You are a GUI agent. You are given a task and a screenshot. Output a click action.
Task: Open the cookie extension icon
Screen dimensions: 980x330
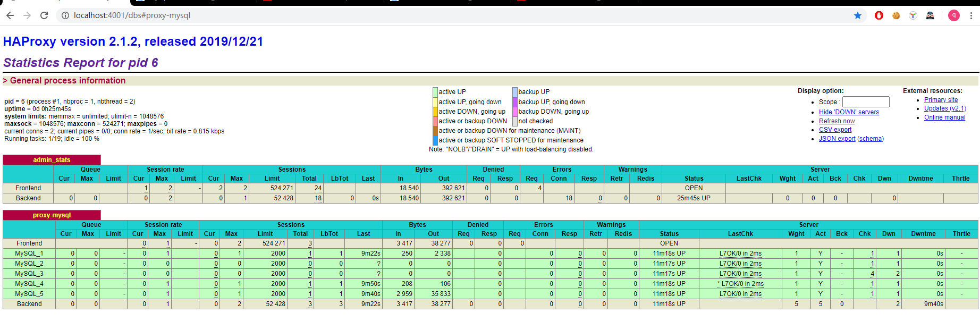(x=896, y=15)
